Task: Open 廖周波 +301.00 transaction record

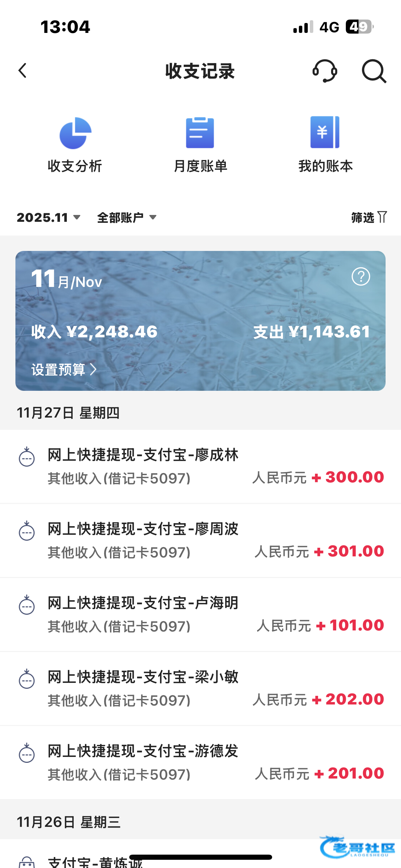Action: (x=200, y=541)
